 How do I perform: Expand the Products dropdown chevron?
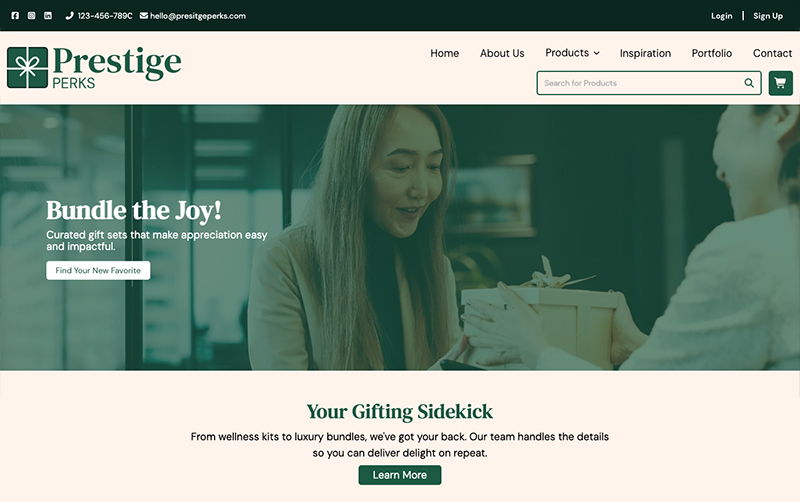[x=596, y=53]
